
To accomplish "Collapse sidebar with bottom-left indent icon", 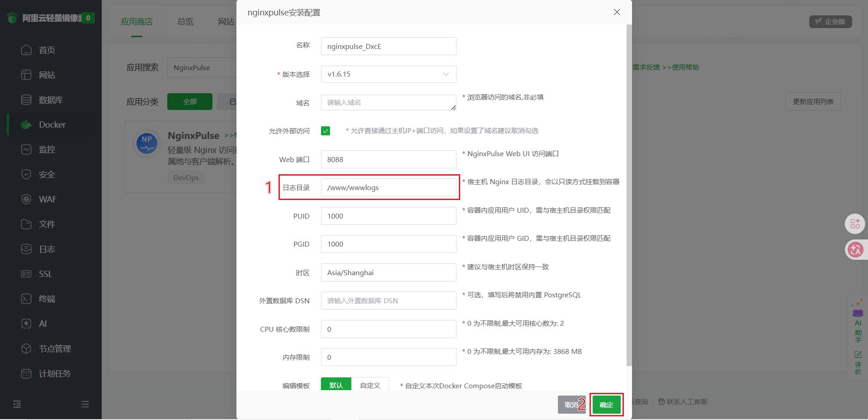I will (17, 404).
